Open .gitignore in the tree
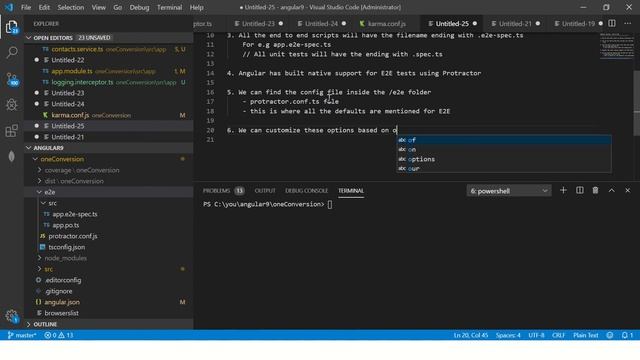 coord(59,291)
